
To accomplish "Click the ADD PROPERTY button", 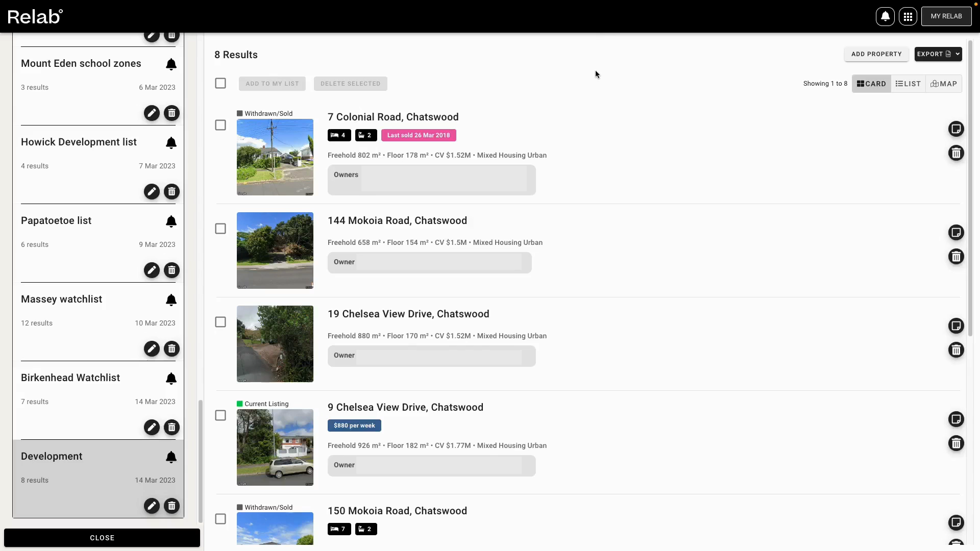I will click(876, 54).
